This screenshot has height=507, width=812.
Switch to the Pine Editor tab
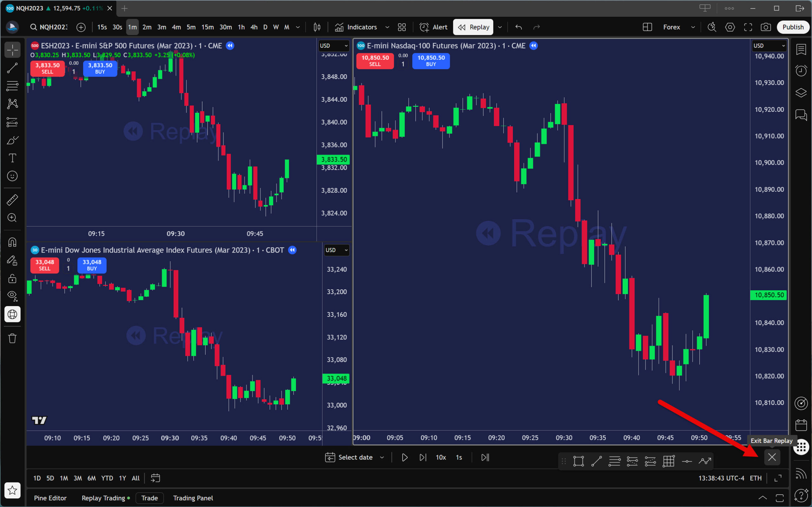click(50, 498)
